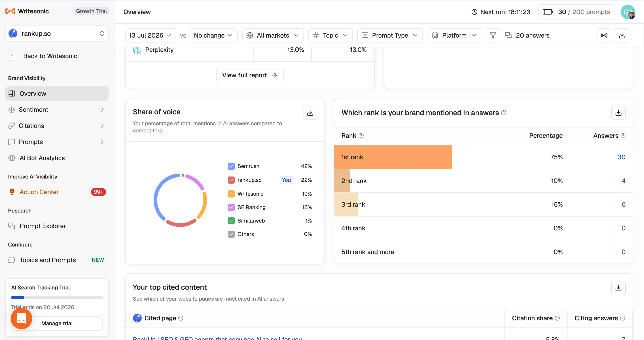The image size is (644, 340).
Task: Click the Action Center lightbulb icon
Action: point(12,192)
